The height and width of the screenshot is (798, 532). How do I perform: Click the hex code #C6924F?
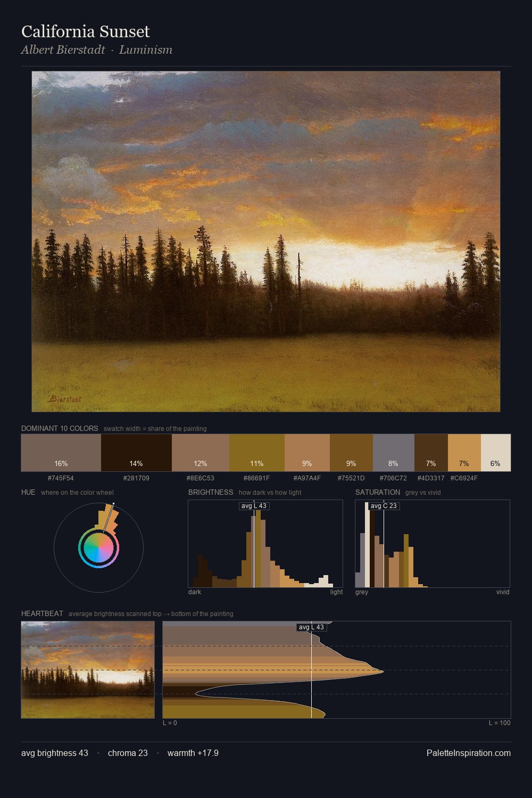coord(464,478)
